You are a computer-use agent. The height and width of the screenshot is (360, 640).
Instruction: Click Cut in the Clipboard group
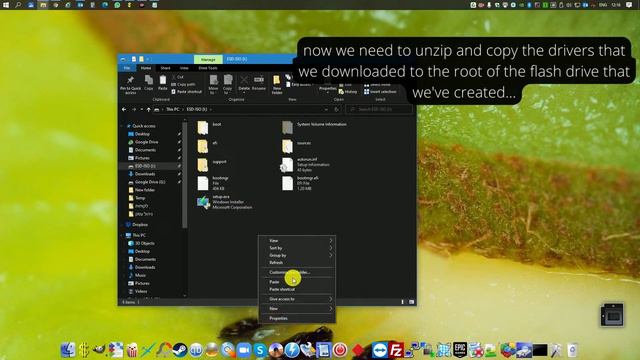tap(178, 77)
